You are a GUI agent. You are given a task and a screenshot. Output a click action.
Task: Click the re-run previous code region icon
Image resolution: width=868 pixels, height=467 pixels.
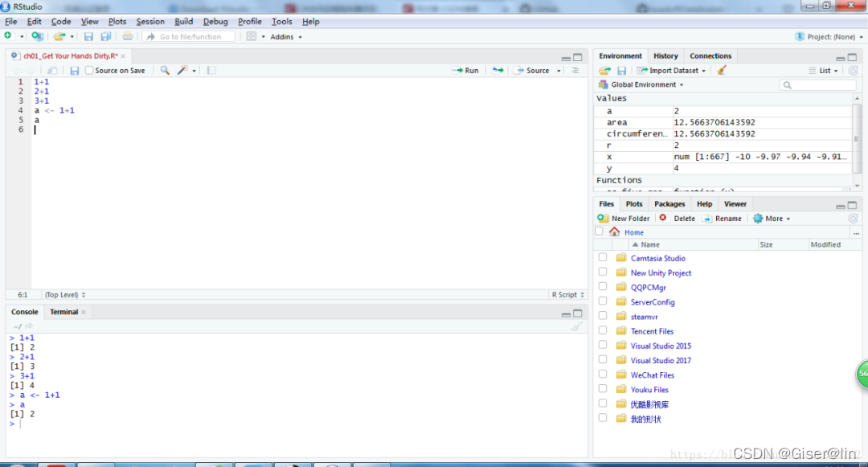pos(498,70)
